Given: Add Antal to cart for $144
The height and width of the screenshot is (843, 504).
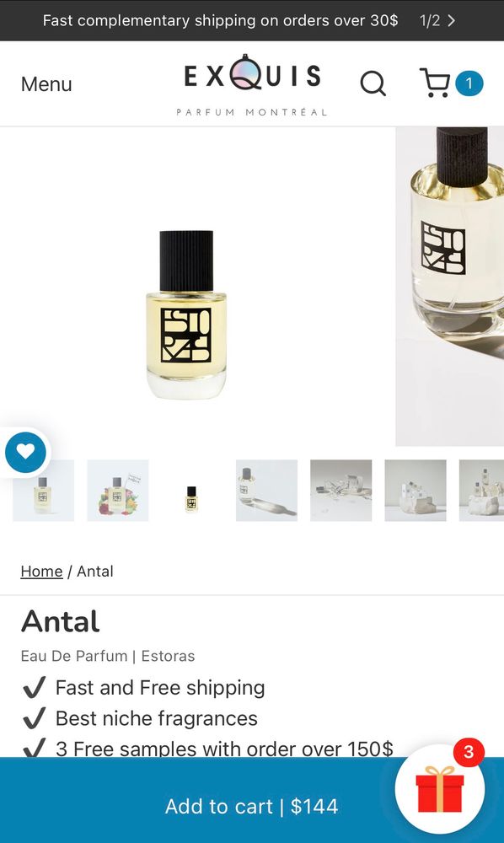Looking at the screenshot, I should [251, 806].
